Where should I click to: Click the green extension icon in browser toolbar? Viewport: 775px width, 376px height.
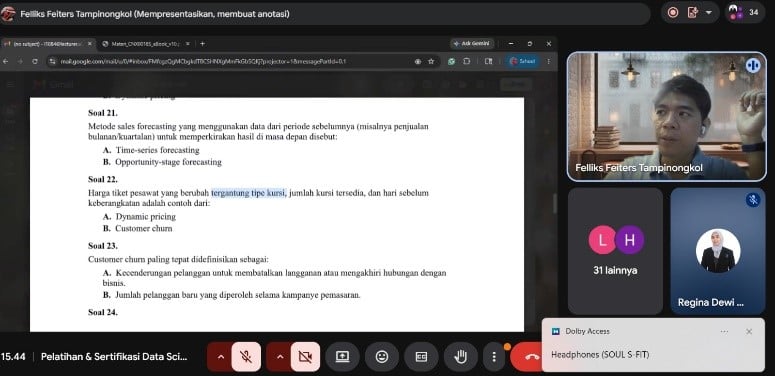tap(451, 61)
